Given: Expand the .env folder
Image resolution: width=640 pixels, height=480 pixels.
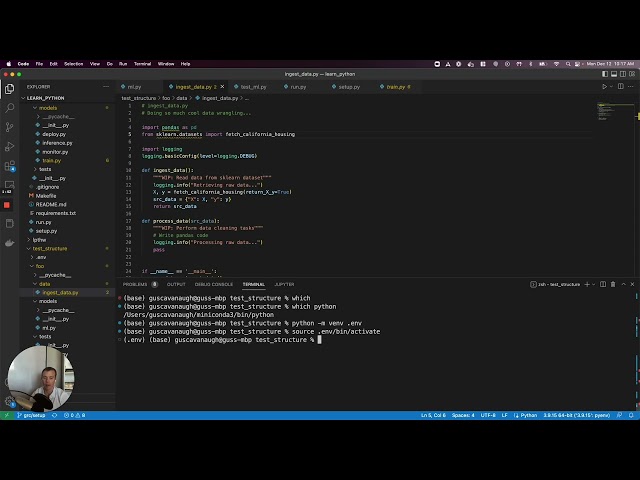Looking at the screenshot, I should [41, 257].
